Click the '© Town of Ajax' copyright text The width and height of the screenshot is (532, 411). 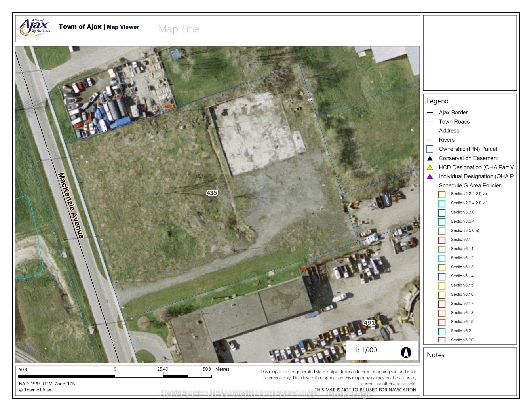pyautogui.click(x=35, y=390)
